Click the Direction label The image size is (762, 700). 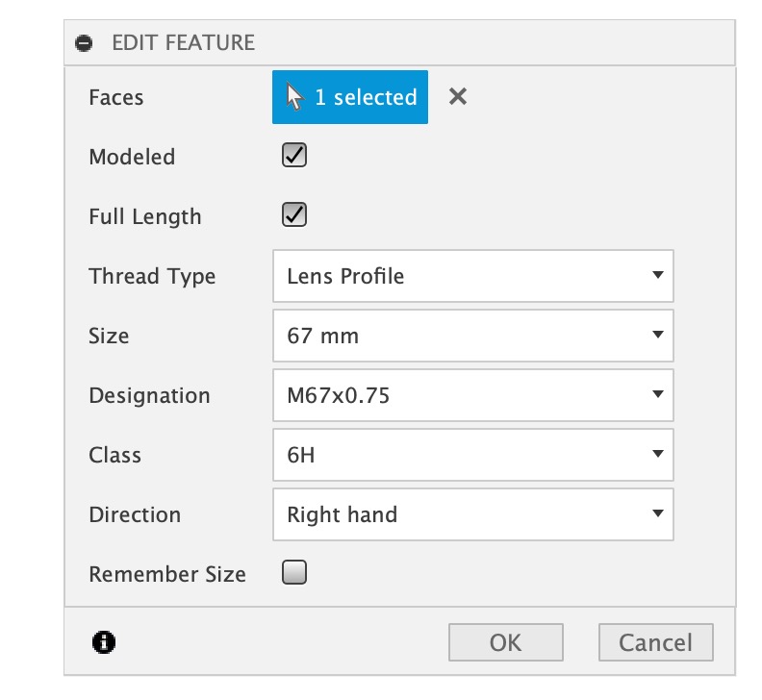135,514
